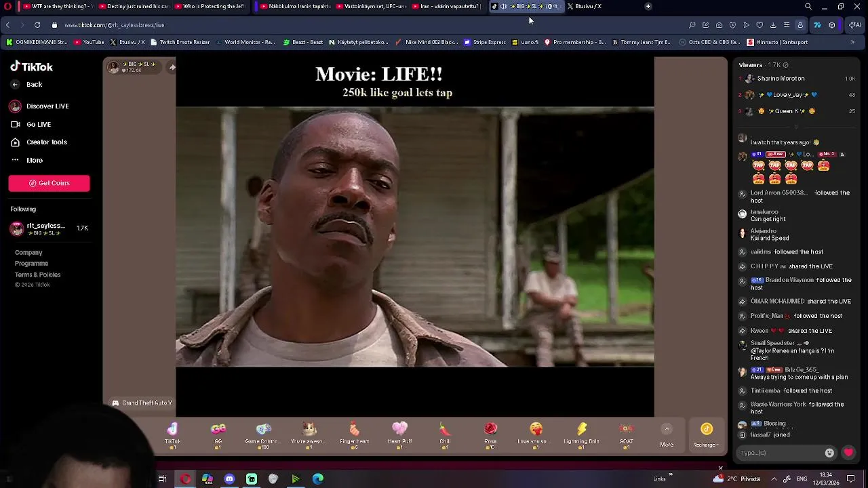The image size is (868, 488).
Task: Click the streamer avatar on the video
Action: tap(114, 66)
